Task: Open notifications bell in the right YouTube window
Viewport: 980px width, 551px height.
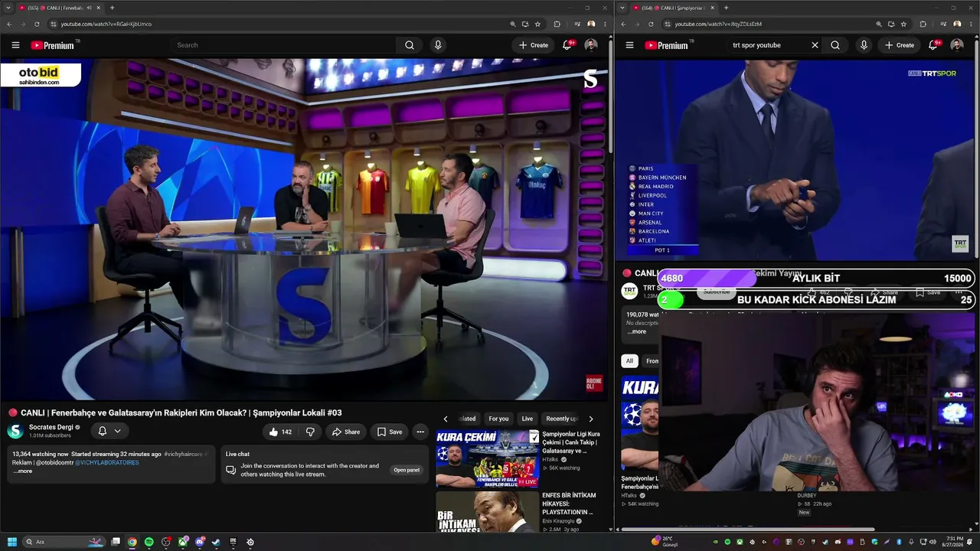Action: coord(933,45)
